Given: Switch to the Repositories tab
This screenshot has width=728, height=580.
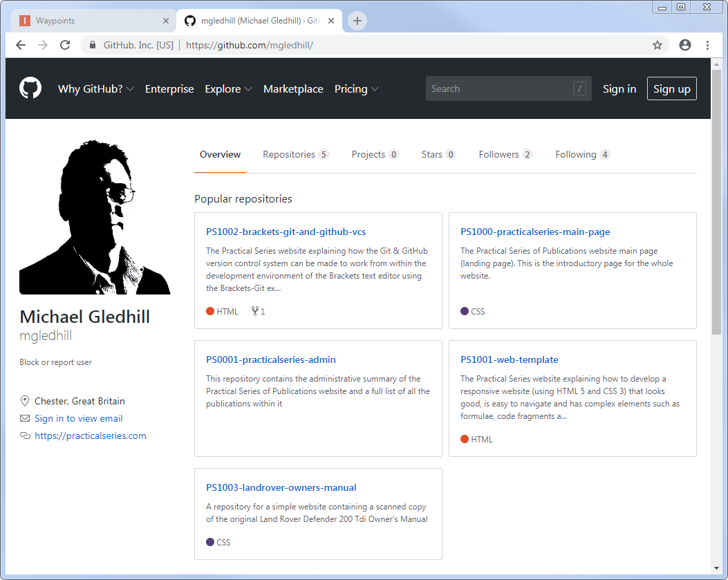Looking at the screenshot, I should tap(296, 154).
